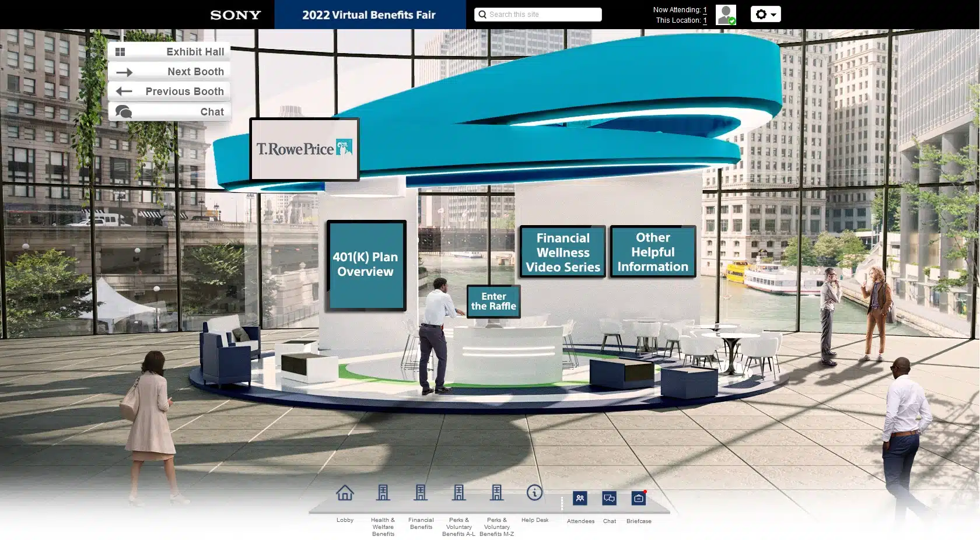Click the Now Attending count

[705, 10]
